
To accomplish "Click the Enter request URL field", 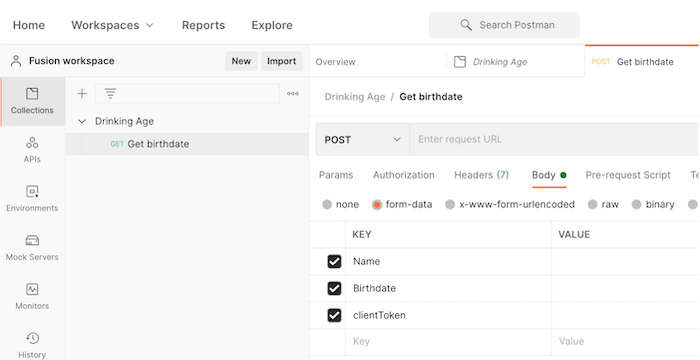I will click(x=554, y=139).
